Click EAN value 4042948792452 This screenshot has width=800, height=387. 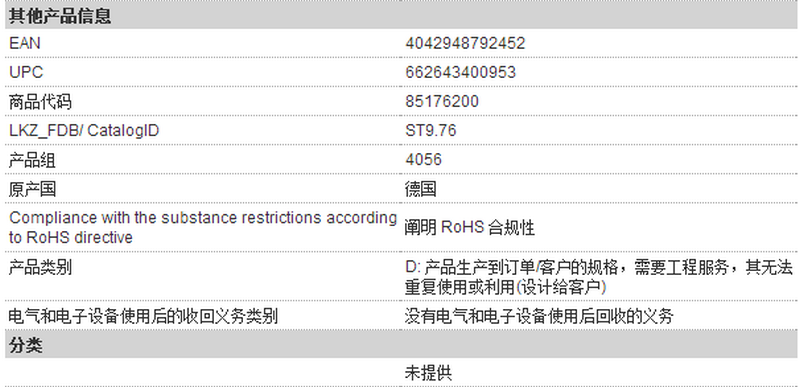coord(465,43)
